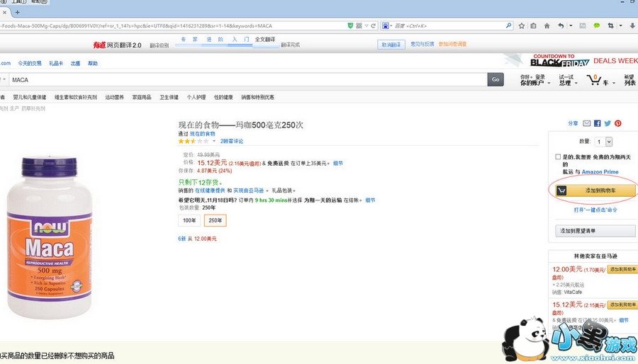Share product via email envelope icon
Viewport: 638px width, 364px height.
point(587,123)
